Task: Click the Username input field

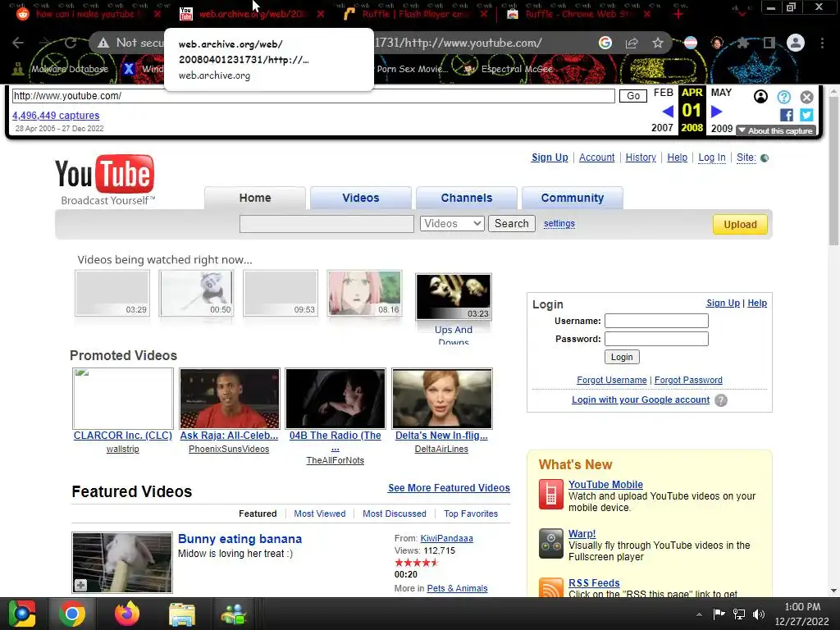Action: (x=656, y=321)
